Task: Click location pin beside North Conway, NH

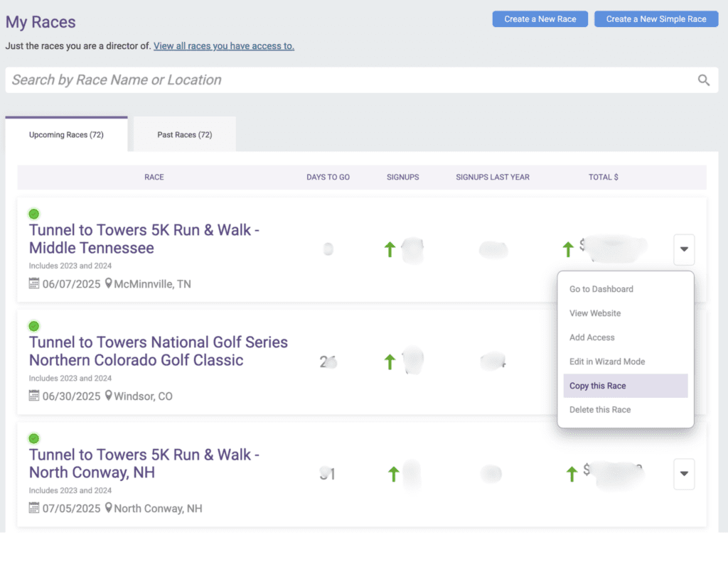Action: point(108,507)
